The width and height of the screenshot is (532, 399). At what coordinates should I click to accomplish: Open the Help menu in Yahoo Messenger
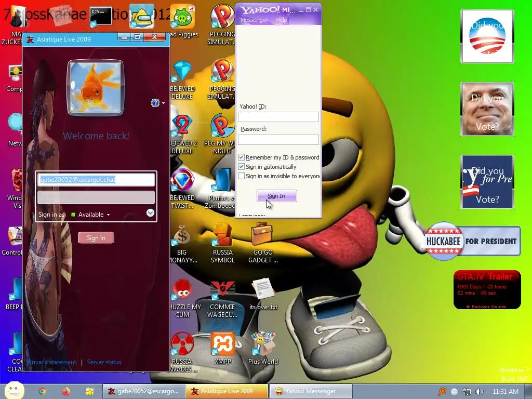coord(281,20)
